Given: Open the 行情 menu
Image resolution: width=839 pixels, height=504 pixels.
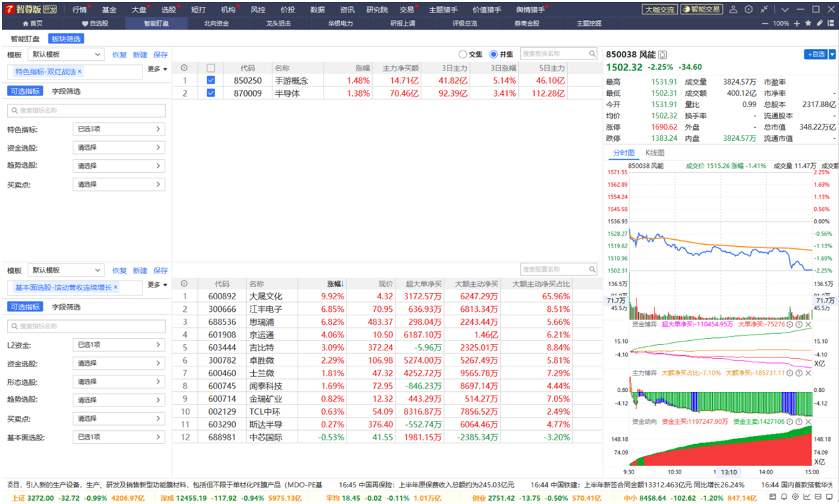Looking at the screenshot, I should coord(80,10).
